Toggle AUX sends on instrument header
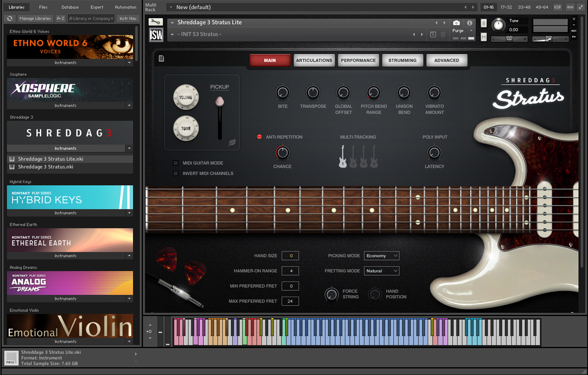This screenshot has height=375, width=588. pos(574,31)
